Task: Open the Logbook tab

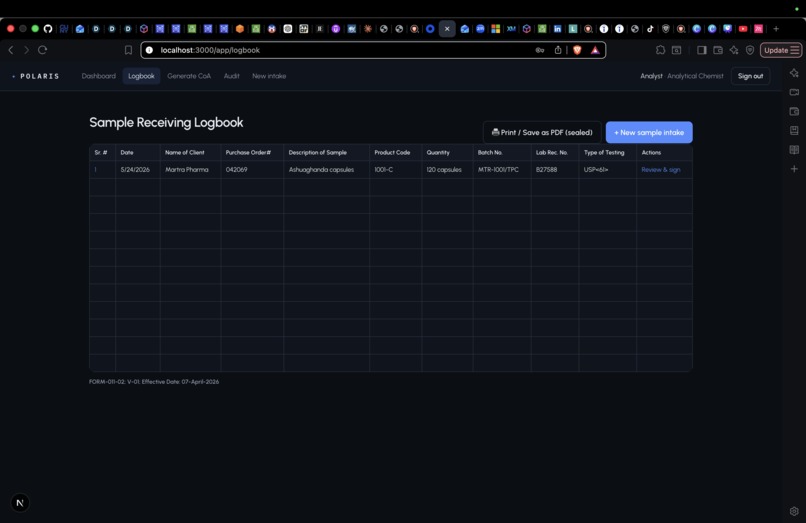Action: pos(141,76)
